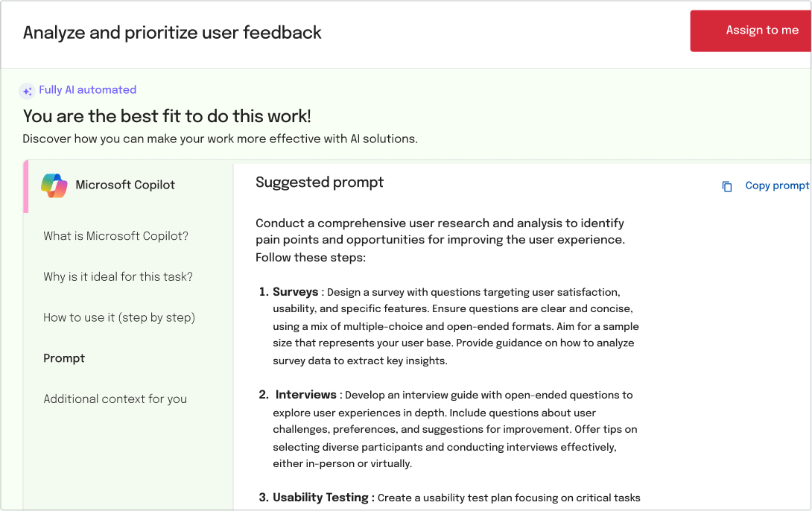The image size is (812, 511).
Task: Select the Prompt sidebar item
Action: [x=64, y=358]
